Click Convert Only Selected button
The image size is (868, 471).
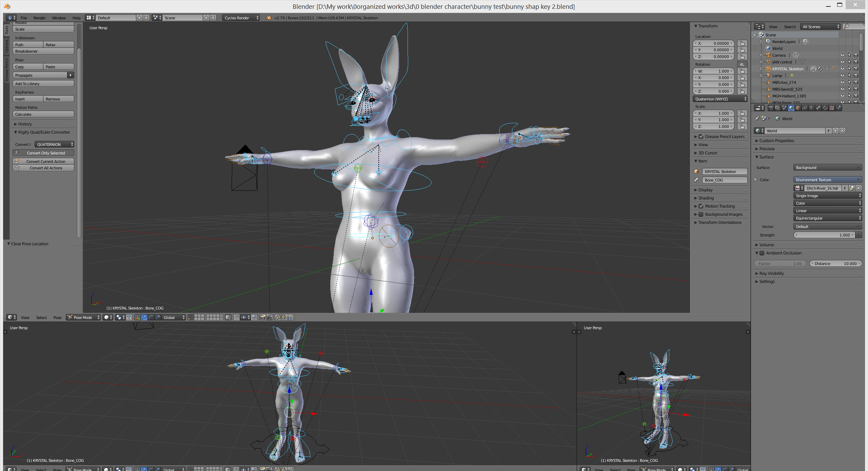coord(43,153)
